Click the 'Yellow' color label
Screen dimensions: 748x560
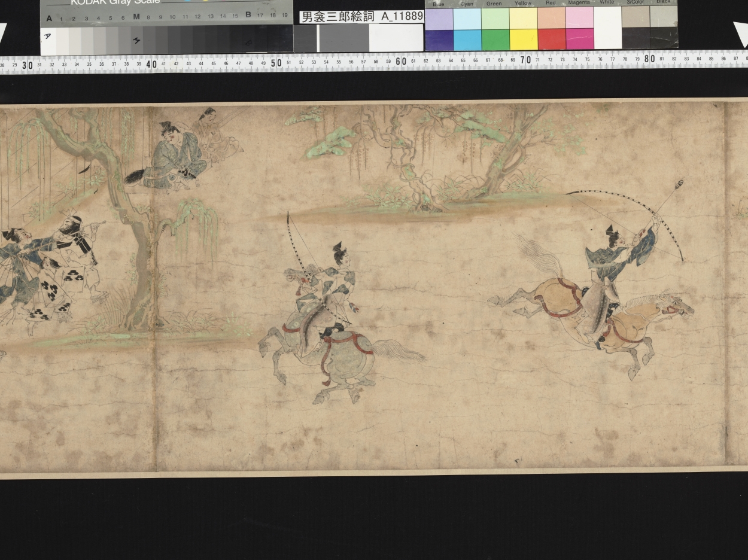coord(522,4)
